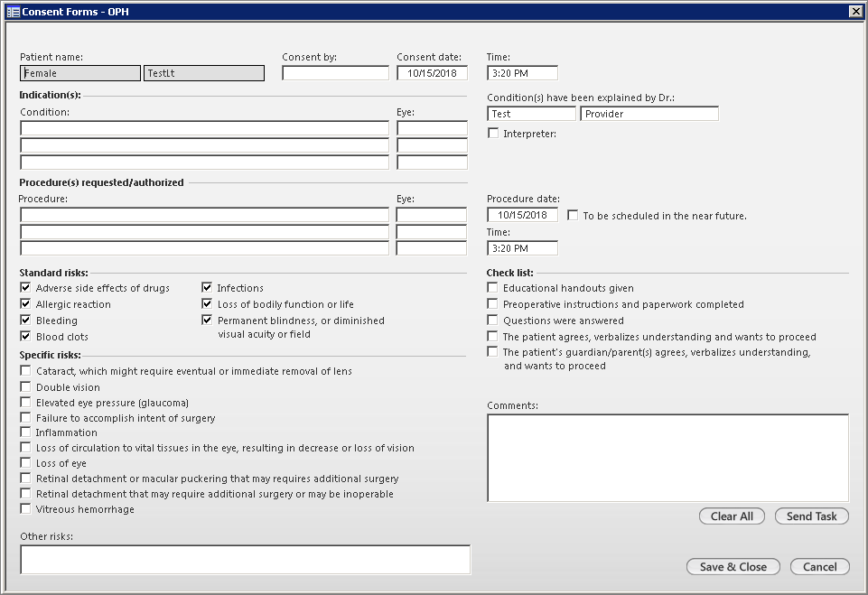Check Failure to accomplish intent of surgery
The width and height of the screenshot is (868, 595).
[x=25, y=417]
